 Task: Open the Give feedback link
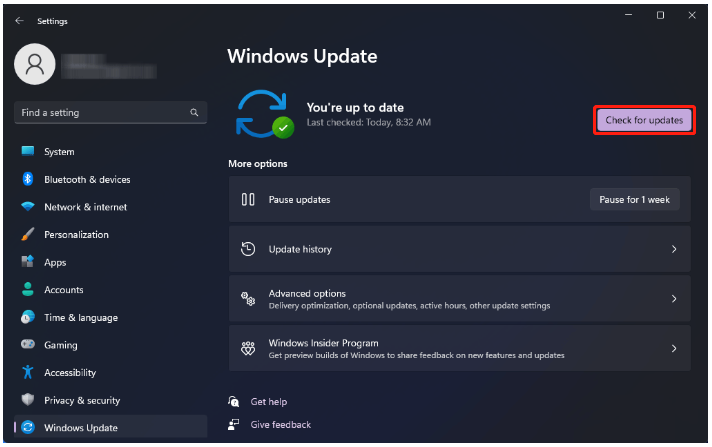click(x=281, y=424)
